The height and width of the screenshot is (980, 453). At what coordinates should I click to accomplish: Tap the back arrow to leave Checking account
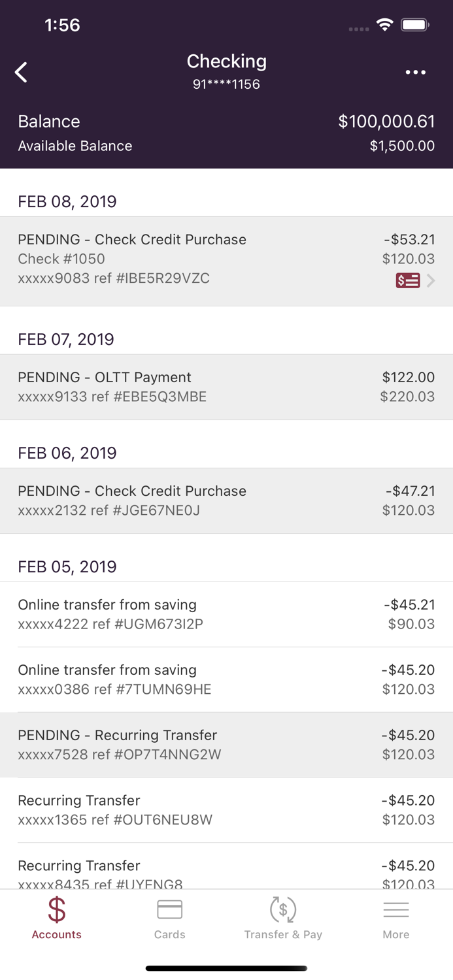(21, 72)
